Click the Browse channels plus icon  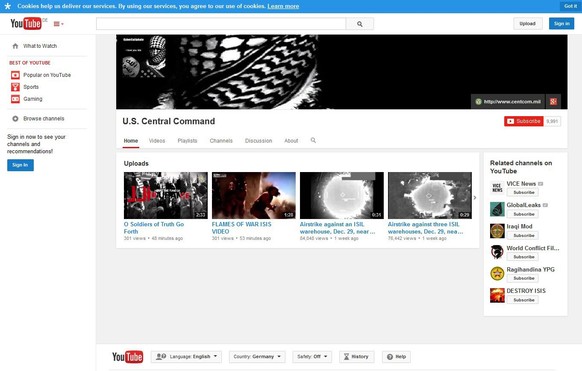click(15, 119)
